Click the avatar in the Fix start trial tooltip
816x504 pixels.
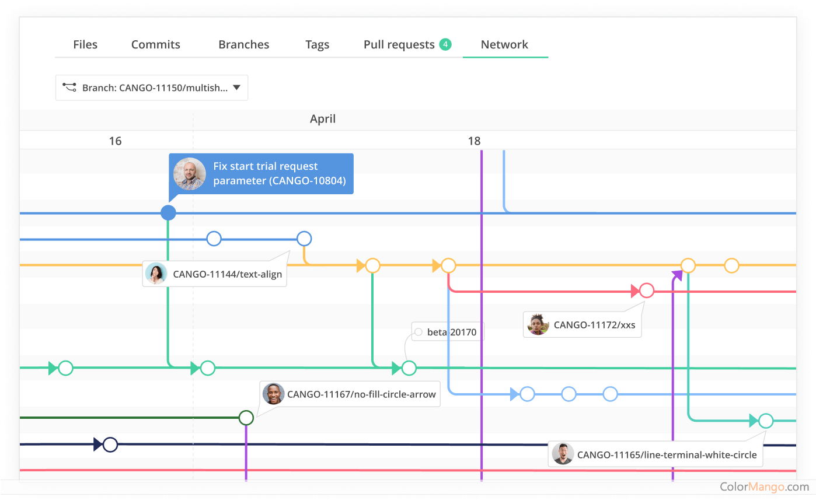(190, 174)
